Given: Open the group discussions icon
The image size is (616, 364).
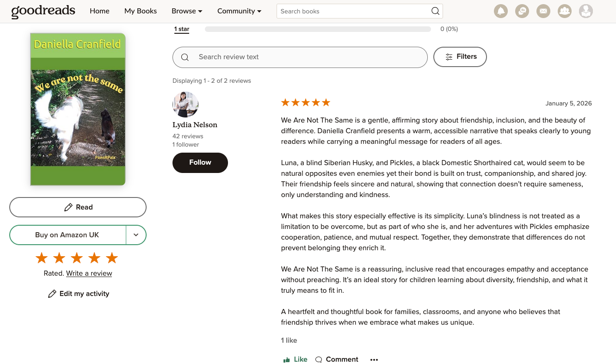Looking at the screenshot, I should tap(522, 11).
